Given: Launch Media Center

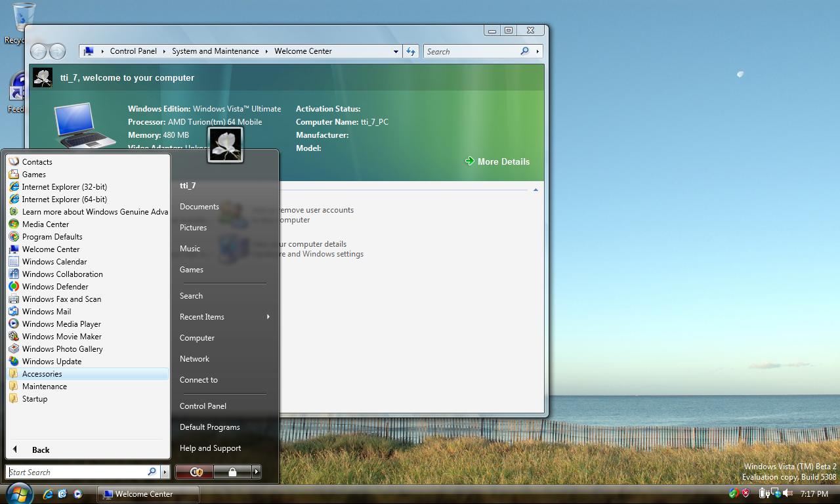Looking at the screenshot, I should [88, 224].
